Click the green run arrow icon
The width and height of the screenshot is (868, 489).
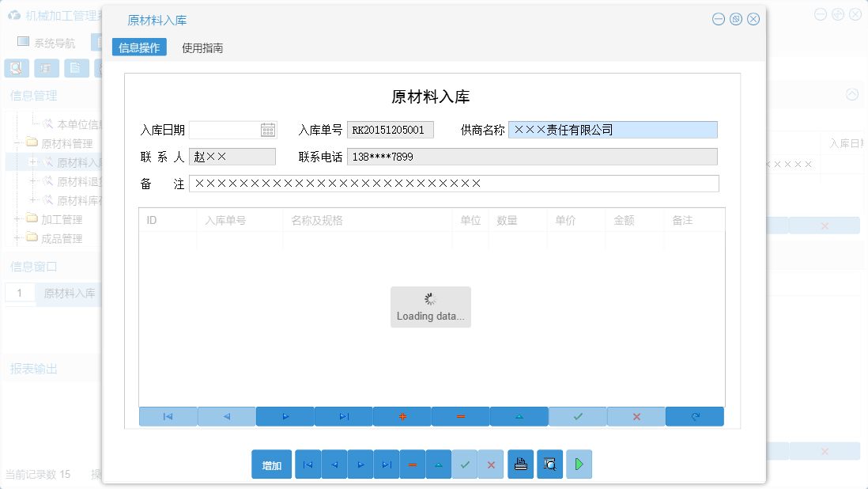coord(579,464)
